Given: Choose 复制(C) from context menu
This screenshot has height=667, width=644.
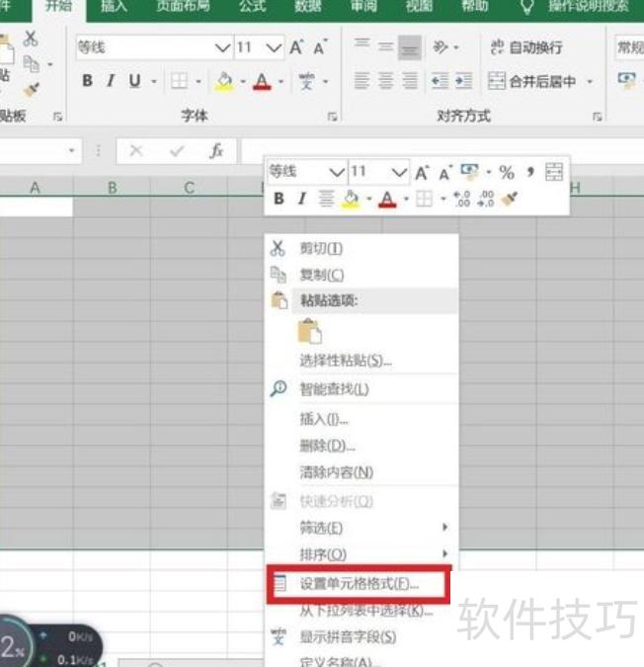Looking at the screenshot, I should click(x=362, y=275).
